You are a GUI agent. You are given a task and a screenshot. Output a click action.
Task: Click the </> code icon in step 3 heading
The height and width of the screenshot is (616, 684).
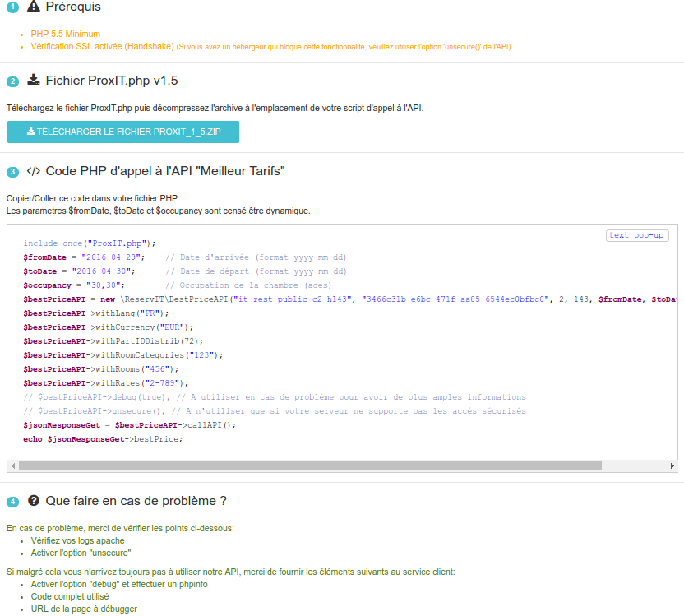pyautogui.click(x=35, y=169)
